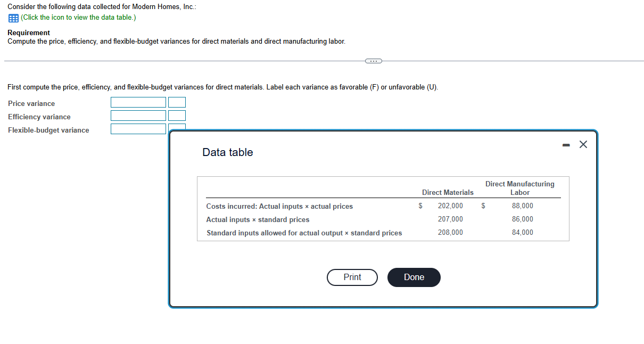Click the Flexible-budget variance input field
This screenshot has height=344, width=644.
pos(138,128)
